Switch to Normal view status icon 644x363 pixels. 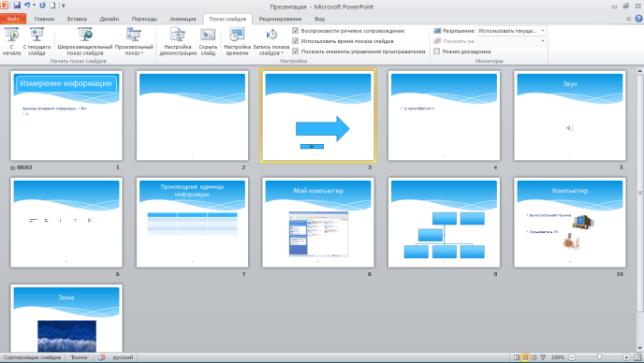(517, 357)
